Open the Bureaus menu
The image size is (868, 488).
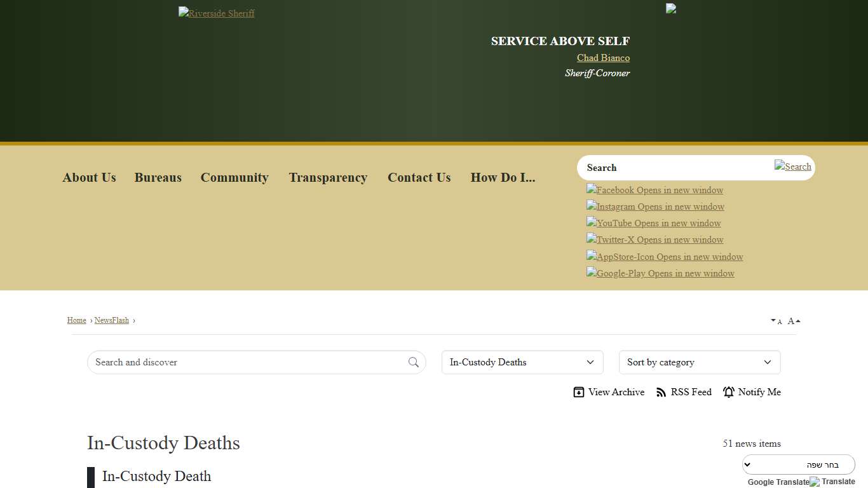click(x=158, y=177)
